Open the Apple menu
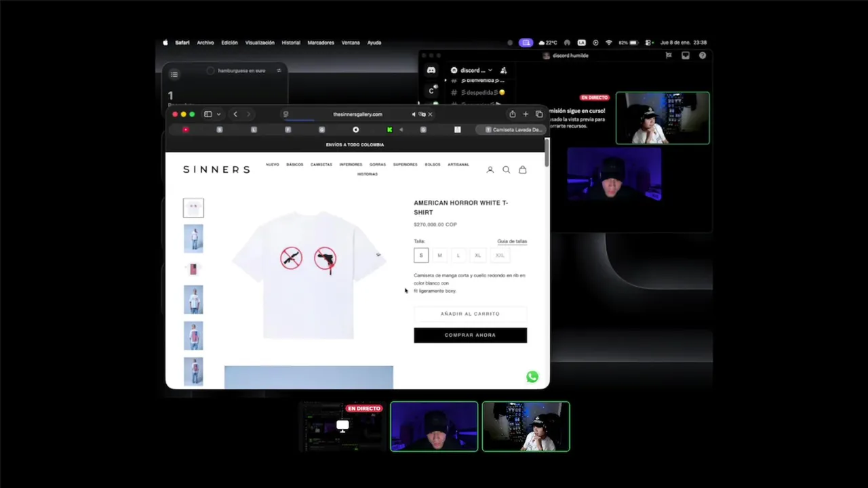Screen dimensions: 868x488 (165, 43)
